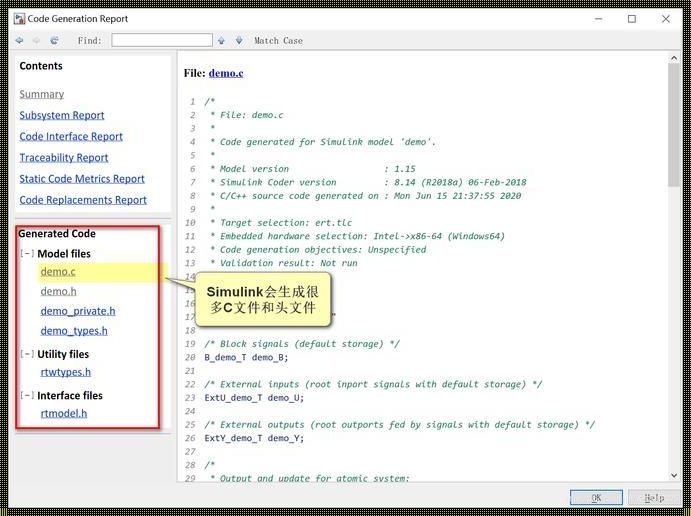Collapse the Model files tree group

coord(27,254)
